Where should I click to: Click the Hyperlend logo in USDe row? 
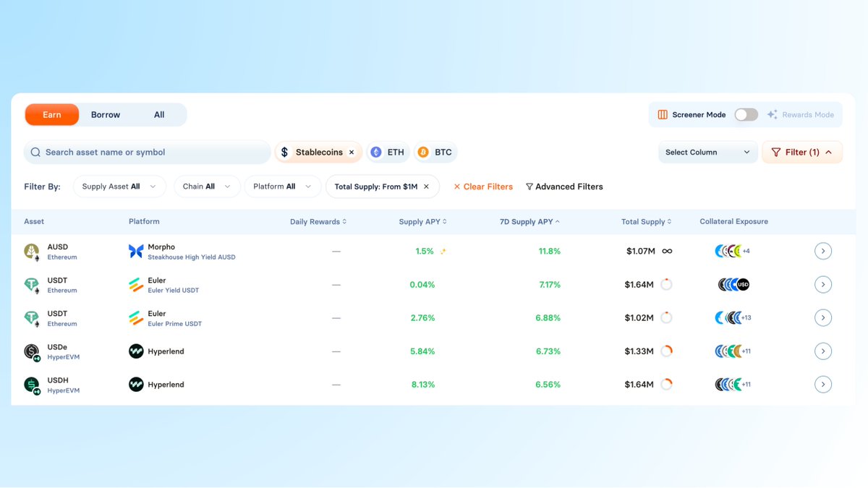pyautogui.click(x=136, y=351)
